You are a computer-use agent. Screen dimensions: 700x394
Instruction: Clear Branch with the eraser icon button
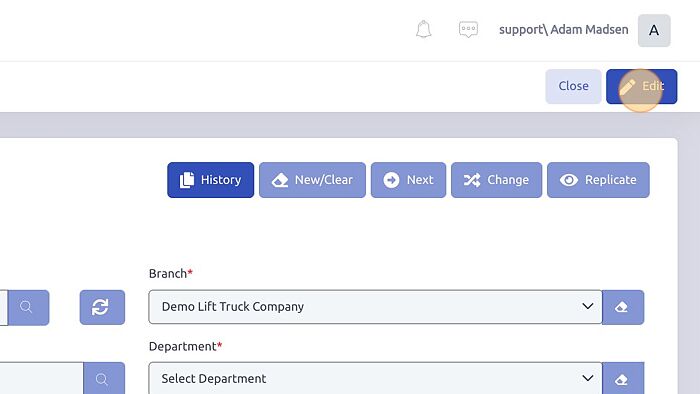(x=623, y=307)
